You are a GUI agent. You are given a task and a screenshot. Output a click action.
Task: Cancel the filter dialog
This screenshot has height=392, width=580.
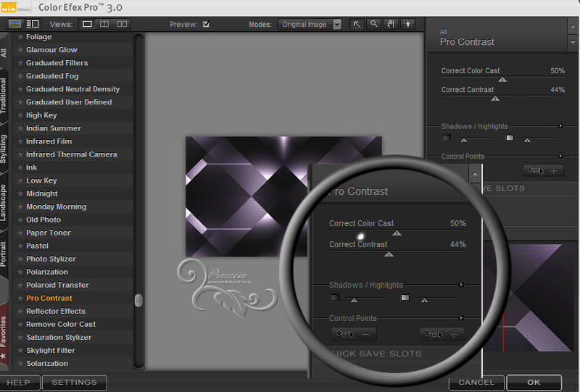pos(476,383)
